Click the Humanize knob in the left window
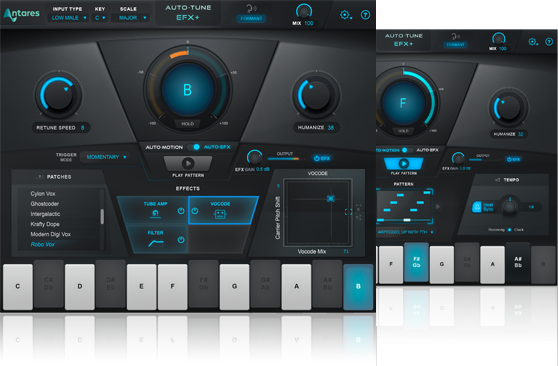558x366 pixels. (316, 95)
